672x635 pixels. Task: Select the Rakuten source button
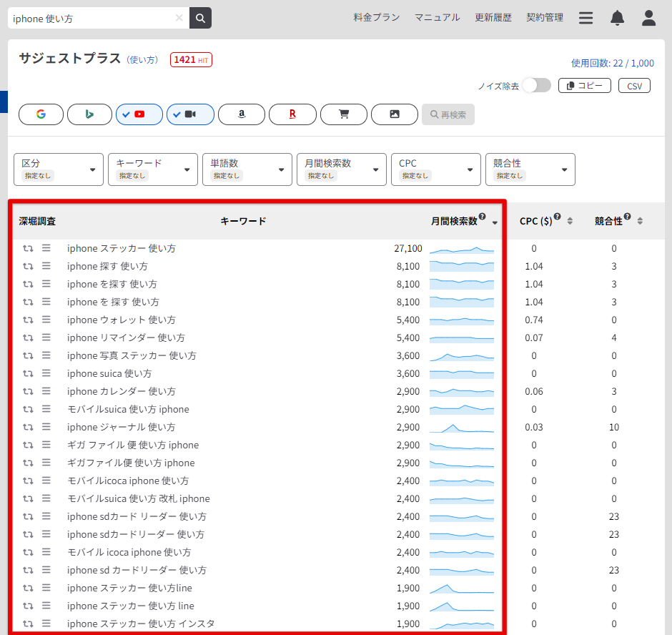(292, 114)
